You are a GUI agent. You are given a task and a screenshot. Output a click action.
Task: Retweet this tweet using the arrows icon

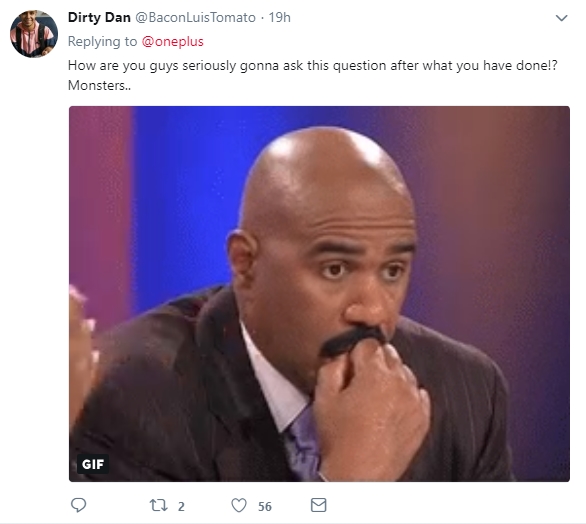pos(158,506)
